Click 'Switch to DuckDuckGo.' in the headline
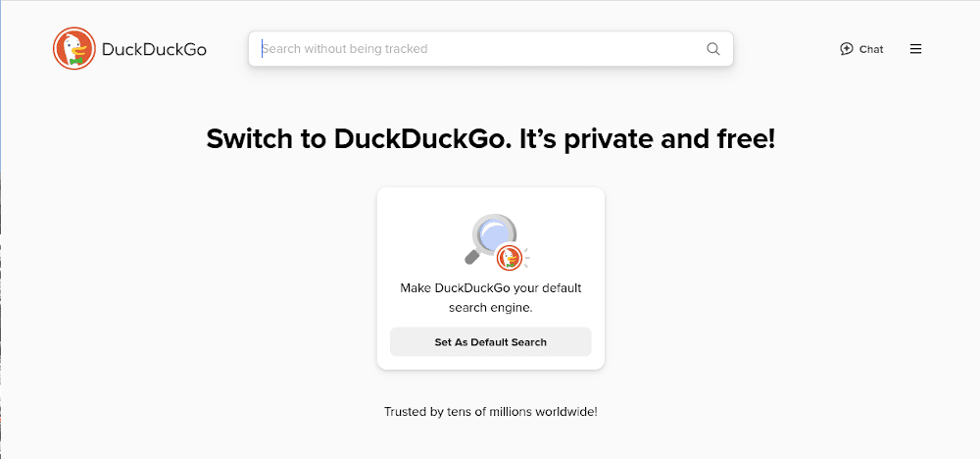This screenshot has height=459, width=980. point(359,139)
